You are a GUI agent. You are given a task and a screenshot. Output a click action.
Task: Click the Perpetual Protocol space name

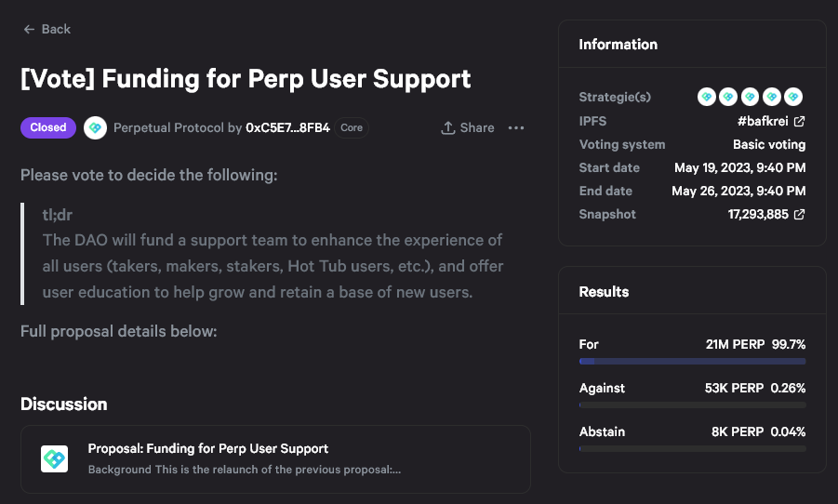point(168,127)
